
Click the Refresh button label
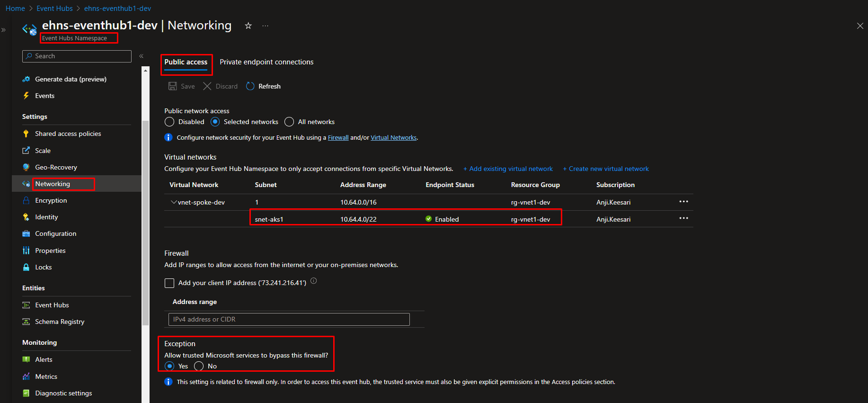pyautogui.click(x=269, y=86)
